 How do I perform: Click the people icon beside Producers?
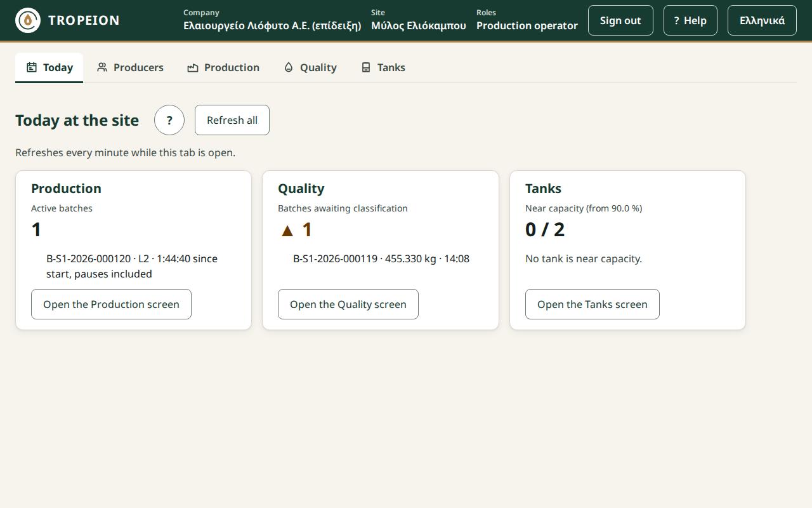[x=102, y=67]
